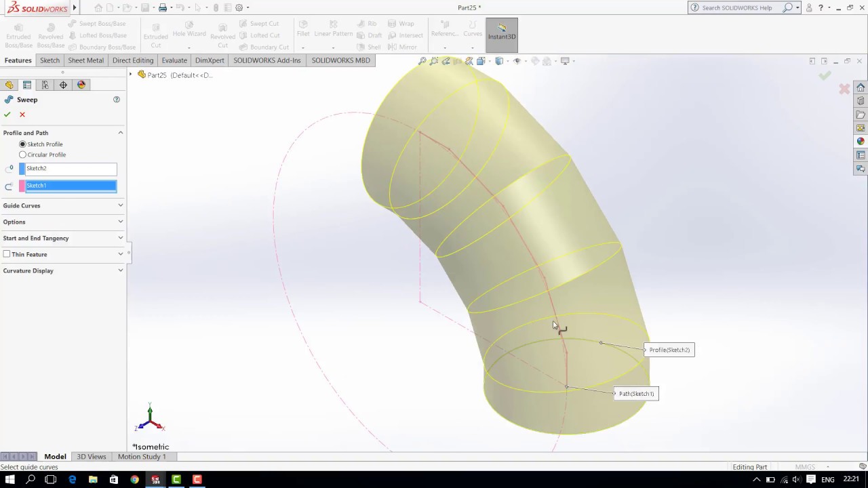Open the Display Style icon
The height and width of the screenshot is (488, 868).
pyautogui.click(x=499, y=61)
